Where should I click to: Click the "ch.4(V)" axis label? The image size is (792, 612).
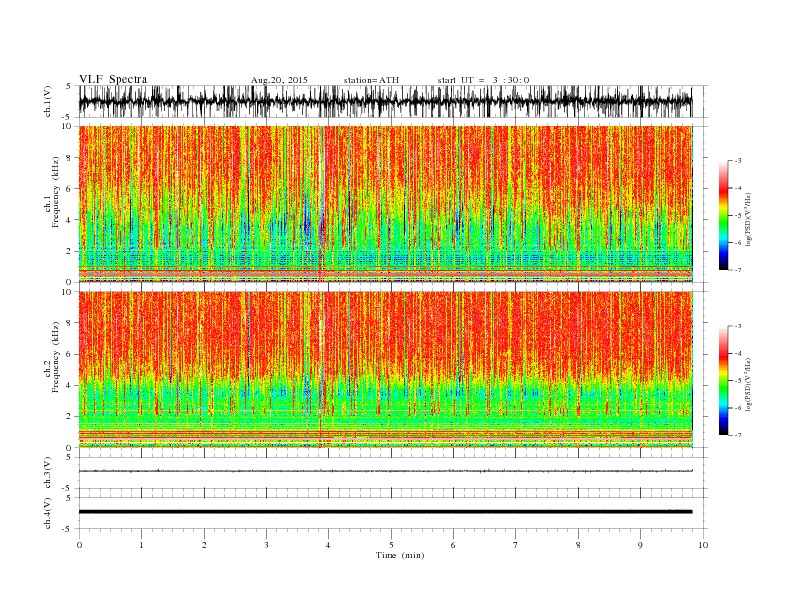point(48,513)
